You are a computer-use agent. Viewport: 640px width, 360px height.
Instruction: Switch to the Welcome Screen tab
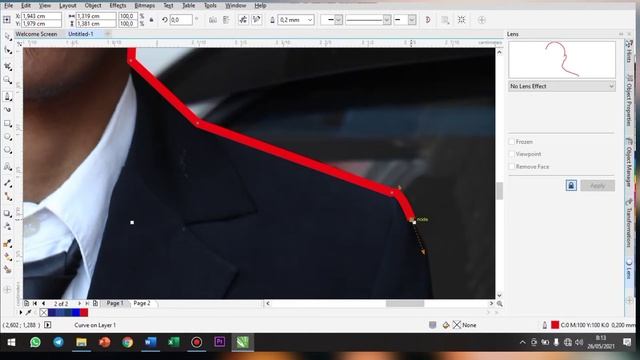[36, 34]
